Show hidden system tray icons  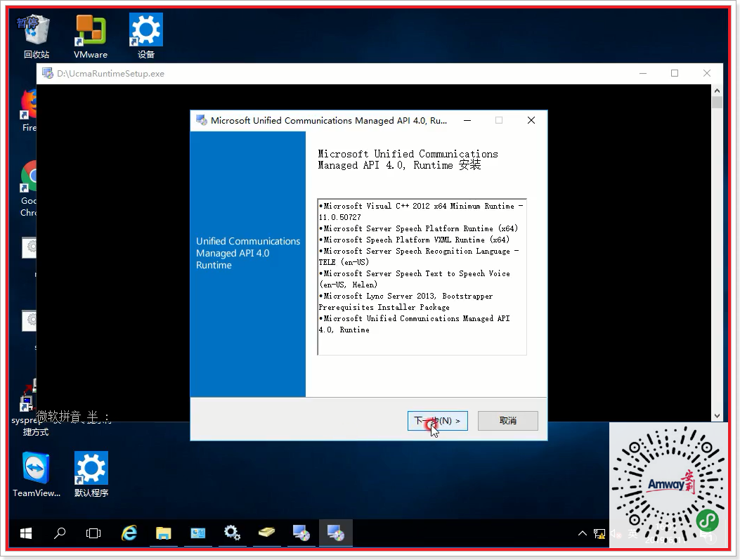point(583,533)
